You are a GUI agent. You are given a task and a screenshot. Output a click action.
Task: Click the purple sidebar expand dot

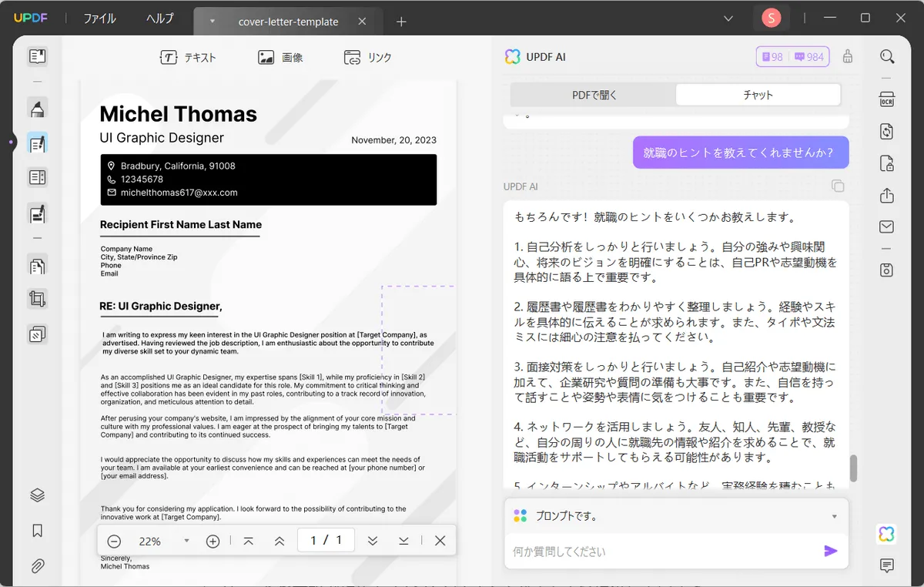(x=11, y=143)
